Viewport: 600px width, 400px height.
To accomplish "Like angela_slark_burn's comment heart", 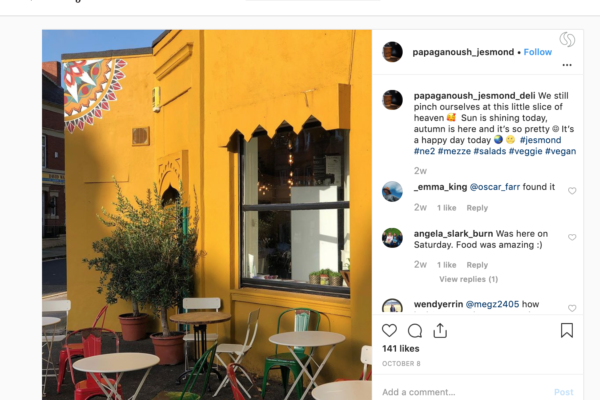I will pos(572,237).
